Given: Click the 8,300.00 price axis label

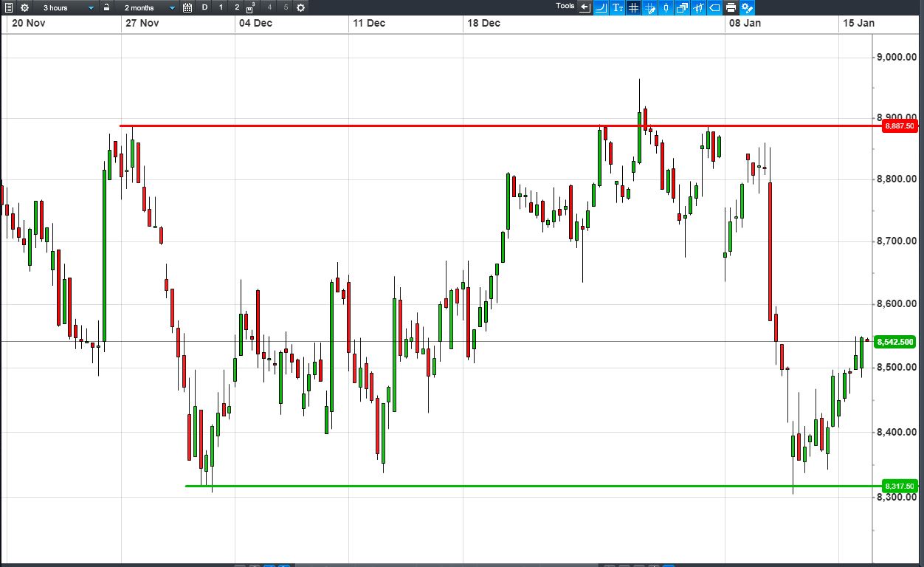Looking at the screenshot, I should pyautogui.click(x=897, y=498).
